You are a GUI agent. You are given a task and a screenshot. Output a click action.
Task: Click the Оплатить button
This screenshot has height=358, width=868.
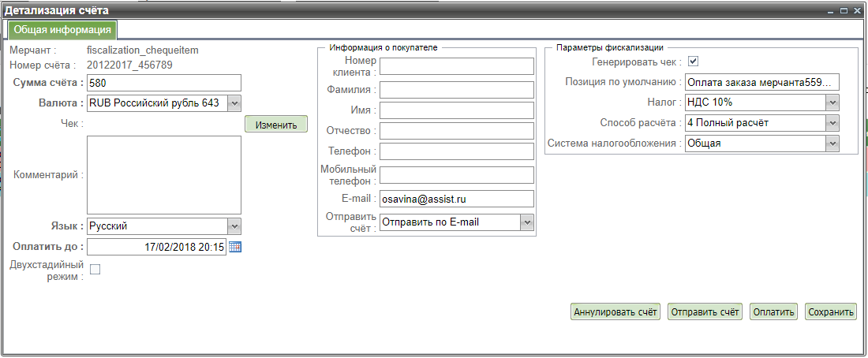click(x=773, y=311)
